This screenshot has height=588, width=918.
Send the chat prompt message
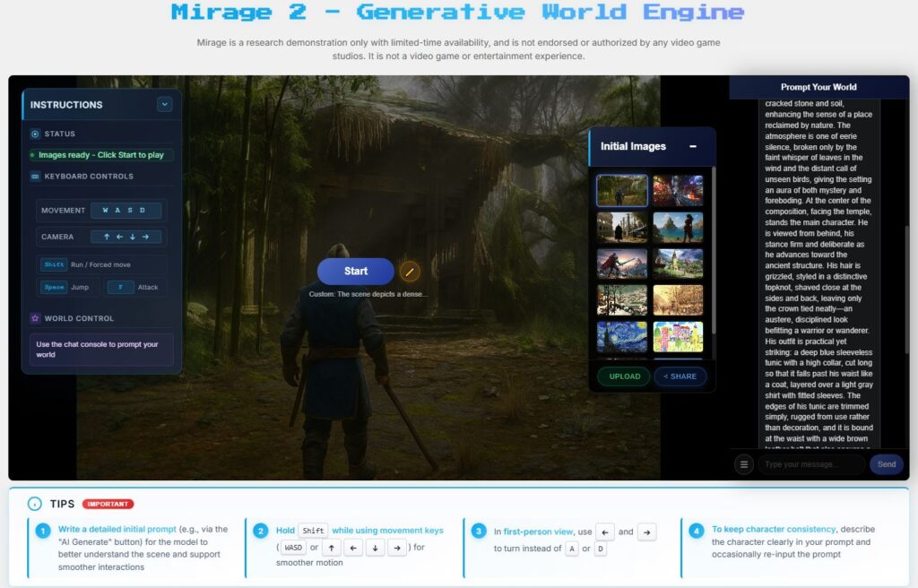pyautogui.click(x=886, y=464)
